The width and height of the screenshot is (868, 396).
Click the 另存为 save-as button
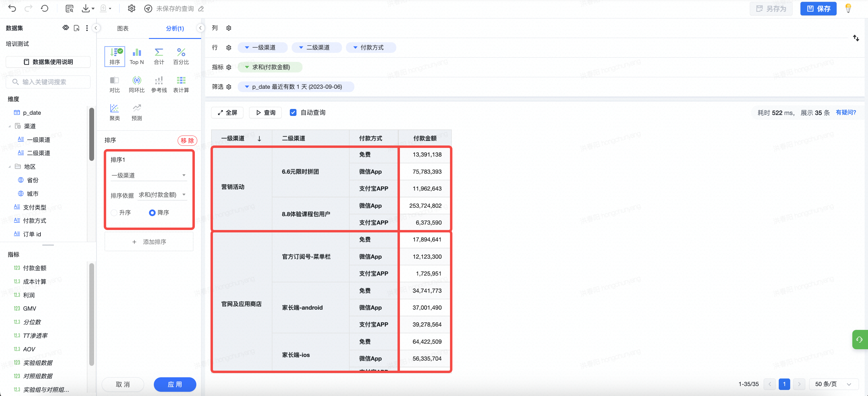click(771, 8)
